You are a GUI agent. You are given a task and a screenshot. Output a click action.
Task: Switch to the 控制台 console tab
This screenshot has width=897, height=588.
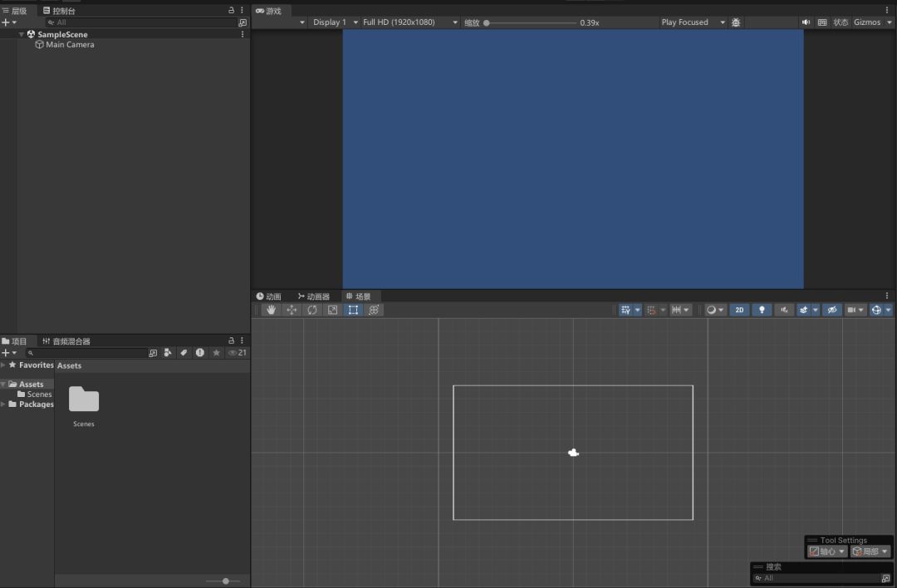coord(59,11)
